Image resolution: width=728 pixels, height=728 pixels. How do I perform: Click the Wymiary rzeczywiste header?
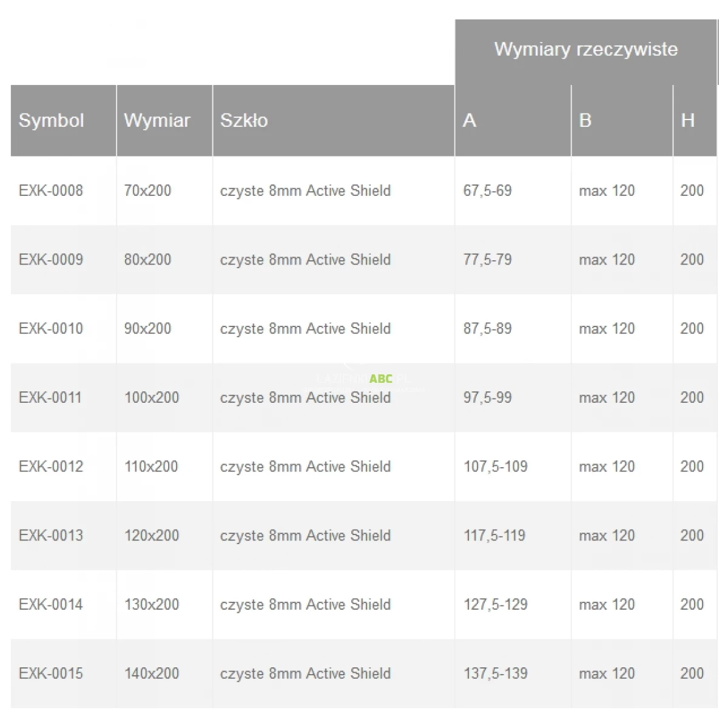point(585,49)
